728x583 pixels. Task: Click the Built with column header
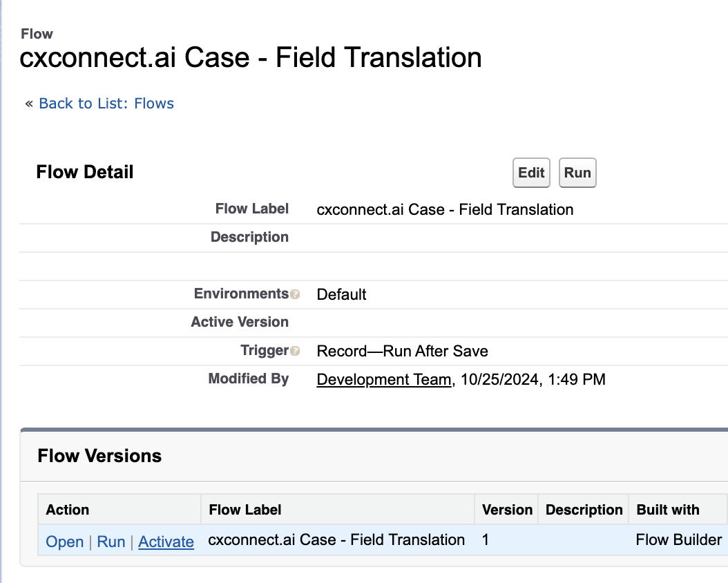point(668,510)
